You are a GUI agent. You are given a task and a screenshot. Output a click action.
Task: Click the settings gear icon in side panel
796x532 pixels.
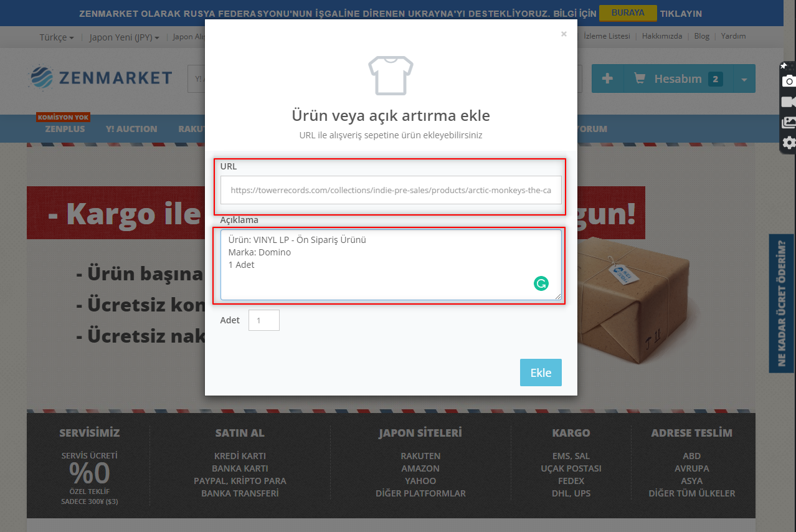coord(789,143)
